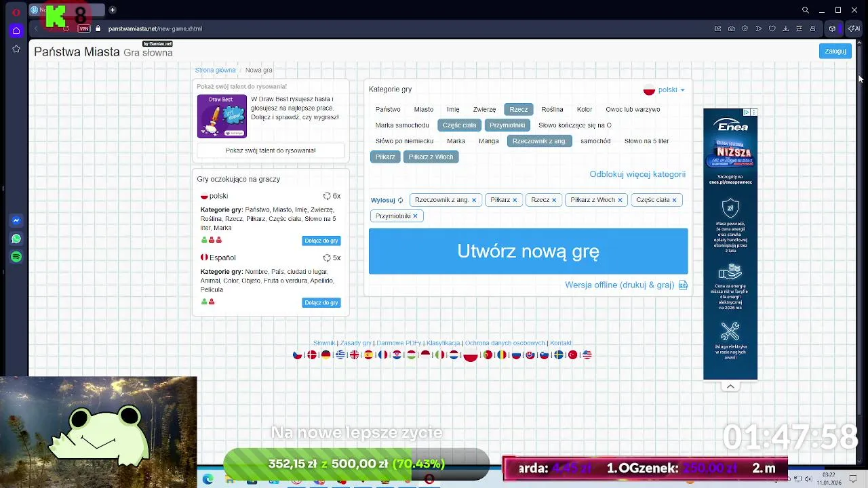Open Opera sidebar home icon
This screenshot has height=488, width=868.
(16, 30)
